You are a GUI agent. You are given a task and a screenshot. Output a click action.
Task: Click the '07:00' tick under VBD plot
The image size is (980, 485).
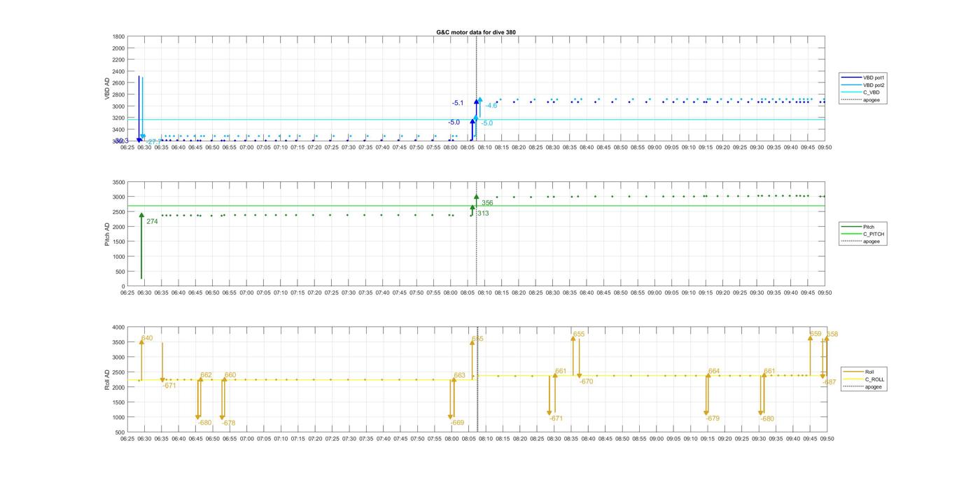246,148
